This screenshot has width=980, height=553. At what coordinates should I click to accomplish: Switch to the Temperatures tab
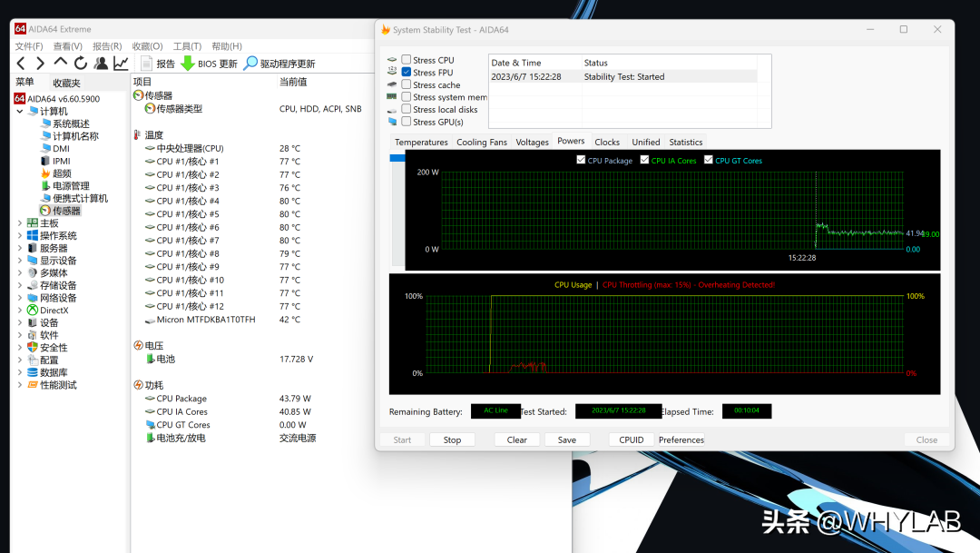tap(421, 143)
